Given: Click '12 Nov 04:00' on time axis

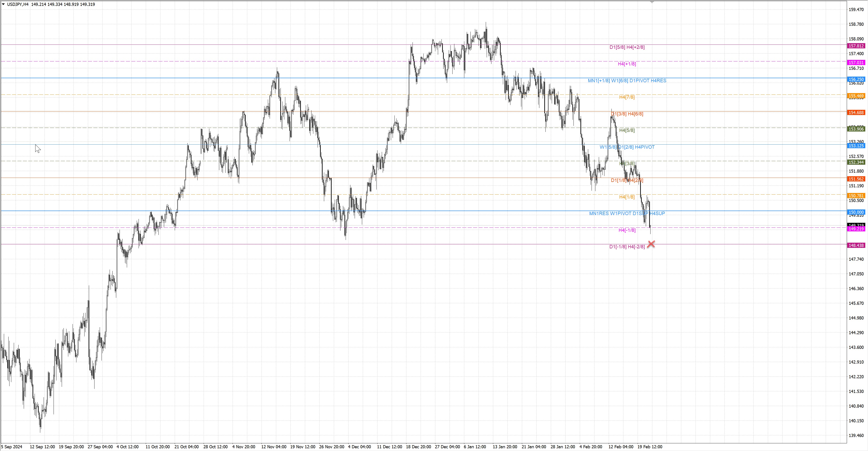Looking at the screenshot, I should pyautogui.click(x=274, y=447).
